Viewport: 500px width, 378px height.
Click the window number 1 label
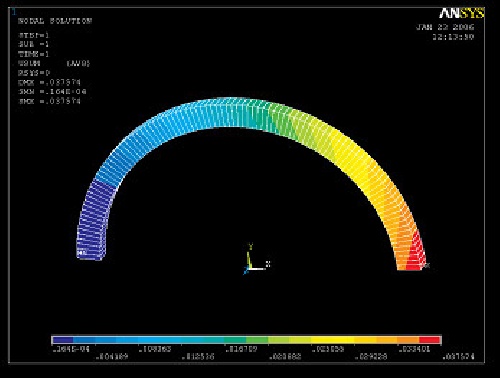pos(14,12)
